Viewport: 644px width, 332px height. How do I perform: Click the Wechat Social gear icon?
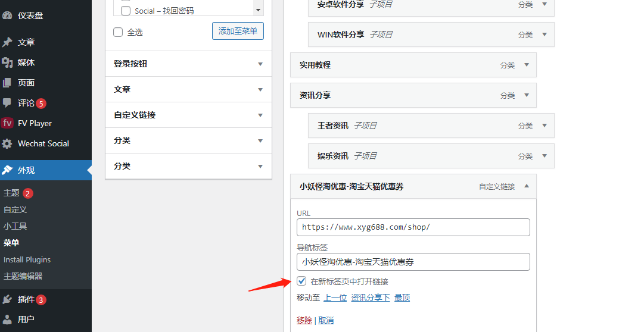7,143
